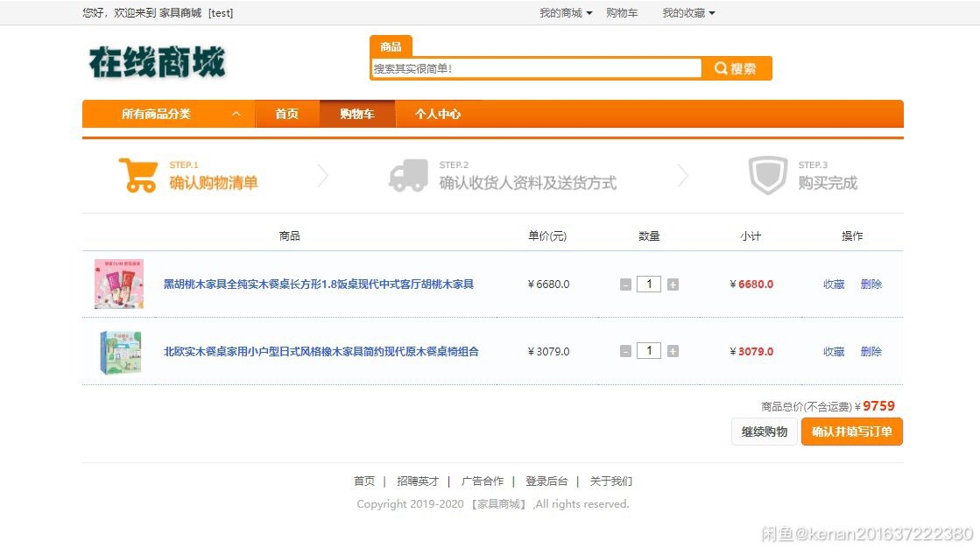Click the product search input field

click(x=536, y=68)
